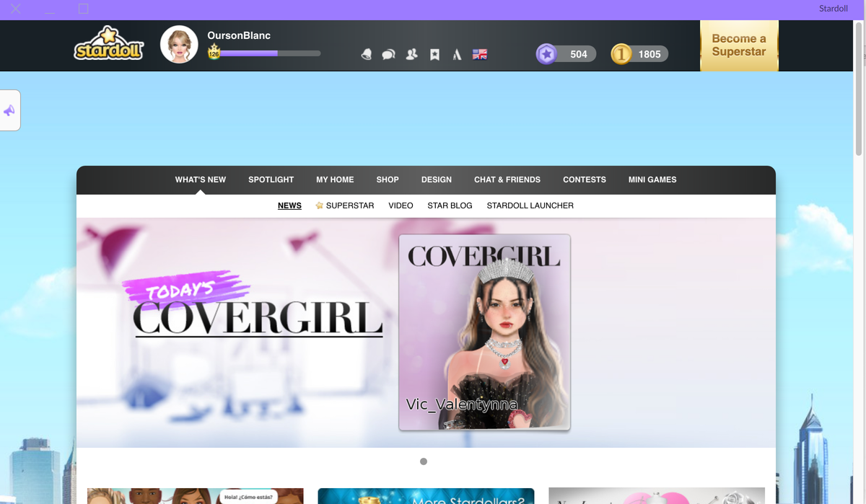The height and width of the screenshot is (504, 866).
Task: Select the Star Blog subtab
Action: 450,205
